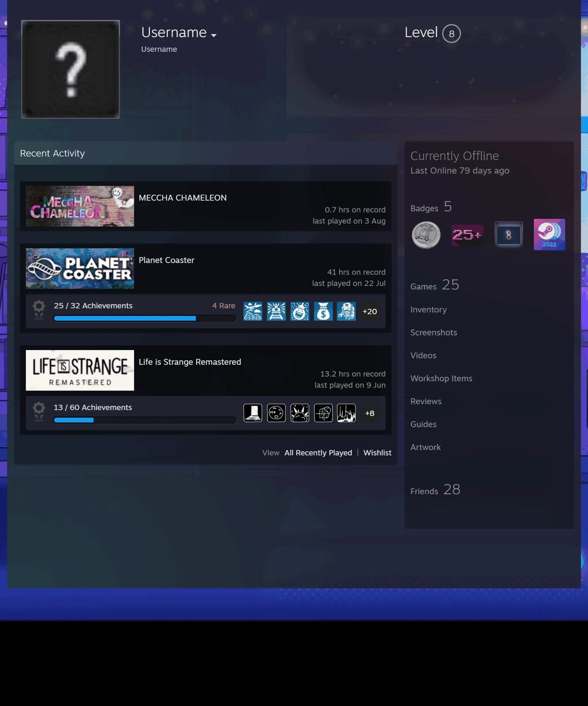Click Life is Strange achievement progress bar
This screenshot has height=706, width=588.
[145, 420]
